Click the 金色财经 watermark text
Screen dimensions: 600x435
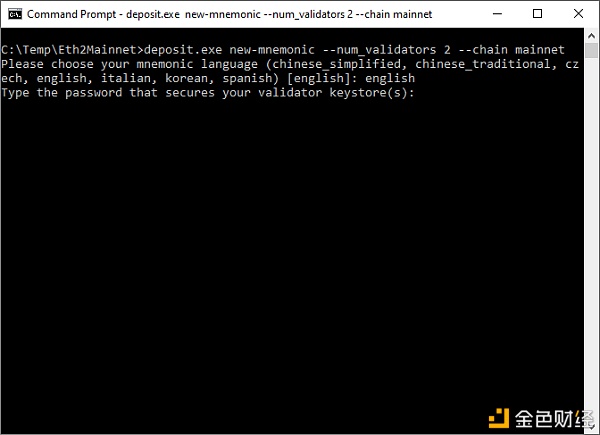(554, 419)
